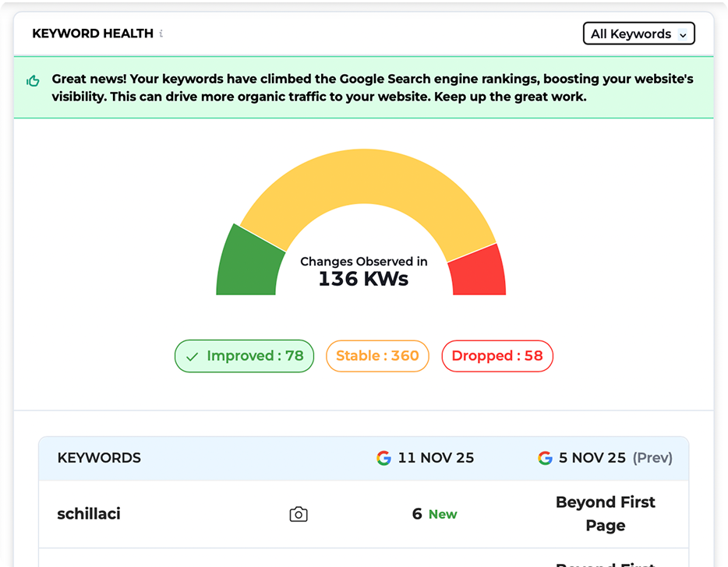The width and height of the screenshot is (728, 567).
Task: Select the 5 NOV 25 (Prev) column header
Action: point(614,458)
